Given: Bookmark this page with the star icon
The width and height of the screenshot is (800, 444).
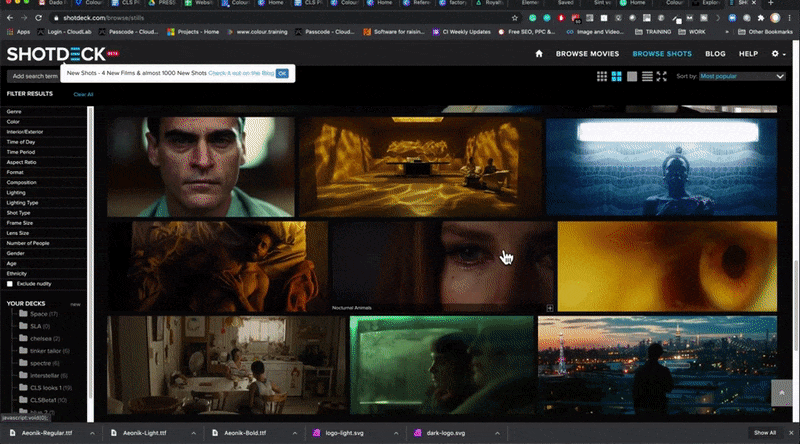Looking at the screenshot, I should point(514,18).
